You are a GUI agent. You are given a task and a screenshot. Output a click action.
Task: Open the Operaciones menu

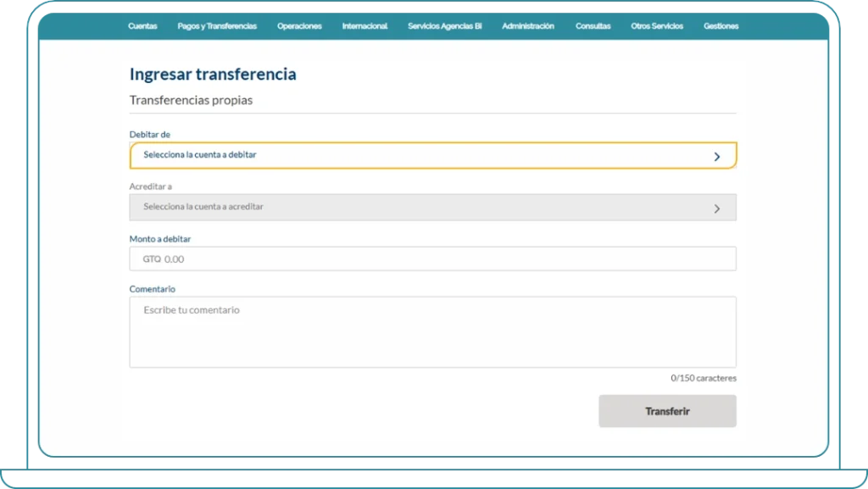point(299,26)
